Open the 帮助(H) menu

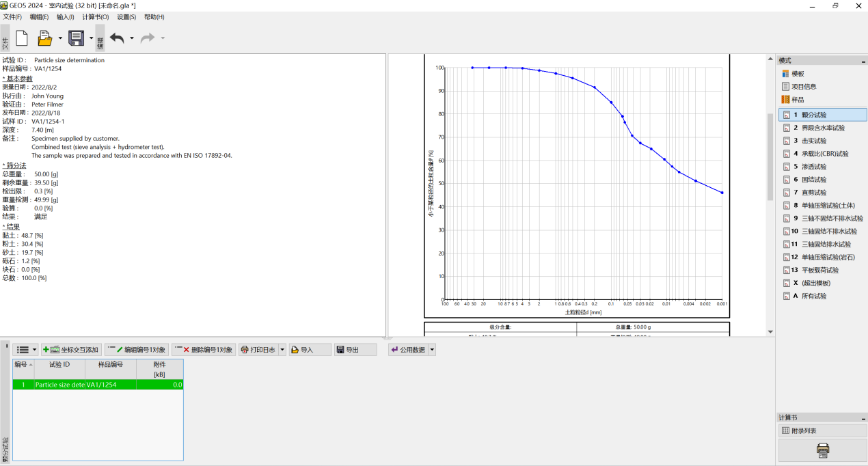154,17
